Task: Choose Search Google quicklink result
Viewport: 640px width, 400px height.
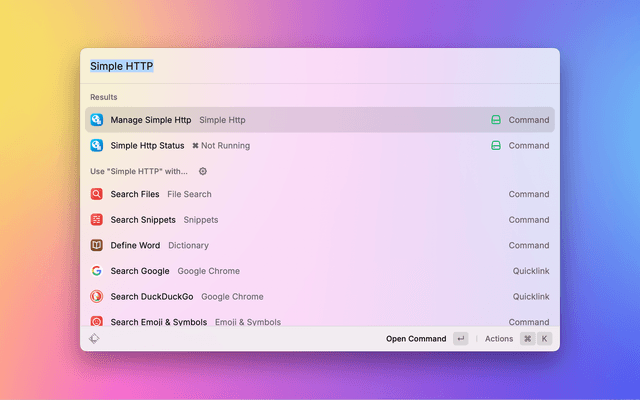Action: coord(300,271)
